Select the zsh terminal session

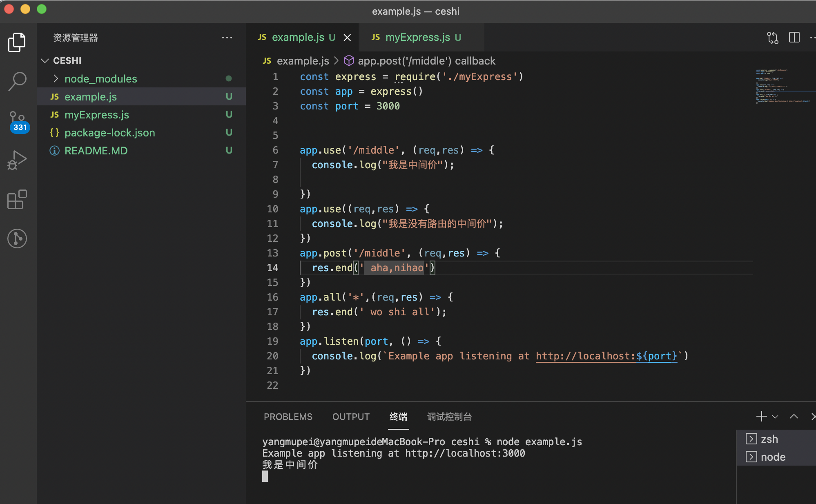coord(769,439)
